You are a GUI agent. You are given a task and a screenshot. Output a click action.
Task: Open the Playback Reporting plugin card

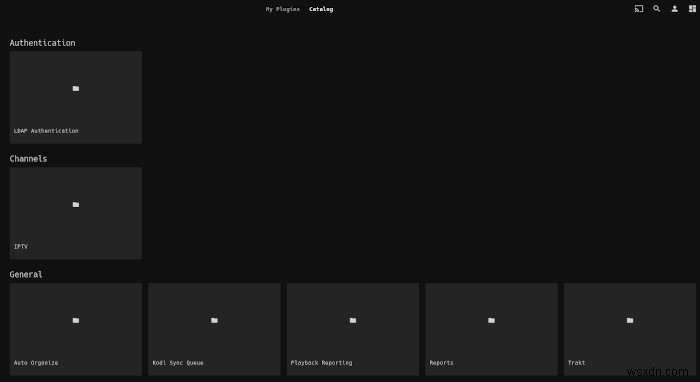tap(353, 329)
